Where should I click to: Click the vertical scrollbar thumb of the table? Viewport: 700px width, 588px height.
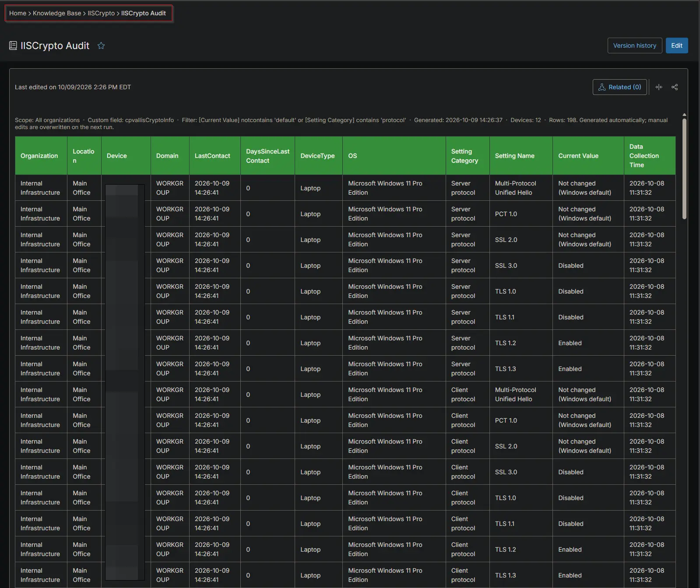click(684, 169)
